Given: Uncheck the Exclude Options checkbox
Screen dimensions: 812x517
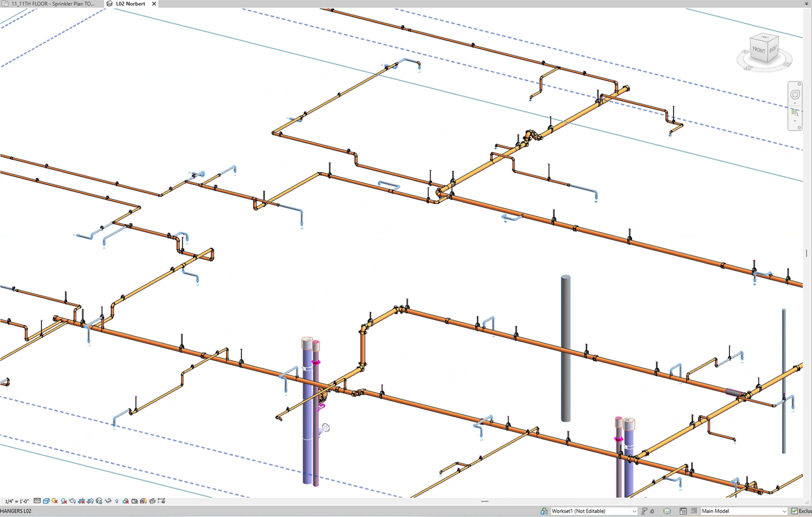Looking at the screenshot, I should click(x=795, y=511).
